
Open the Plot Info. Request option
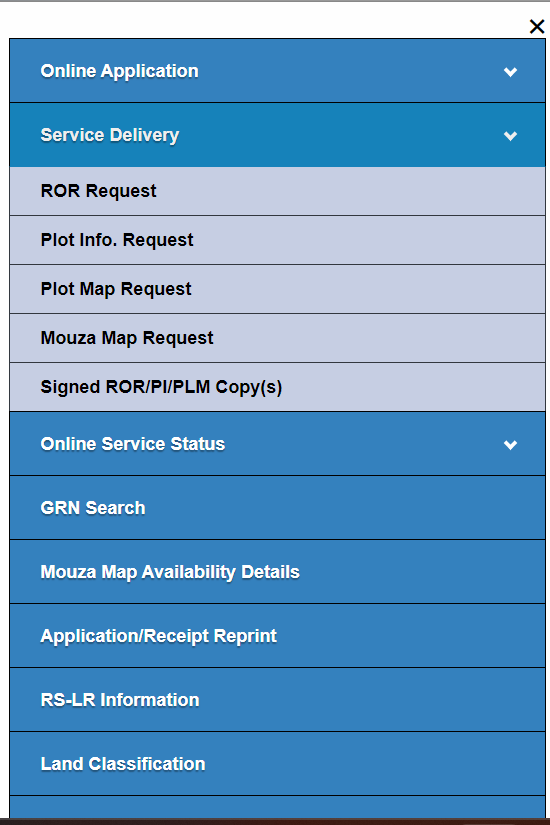(x=117, y=240)
